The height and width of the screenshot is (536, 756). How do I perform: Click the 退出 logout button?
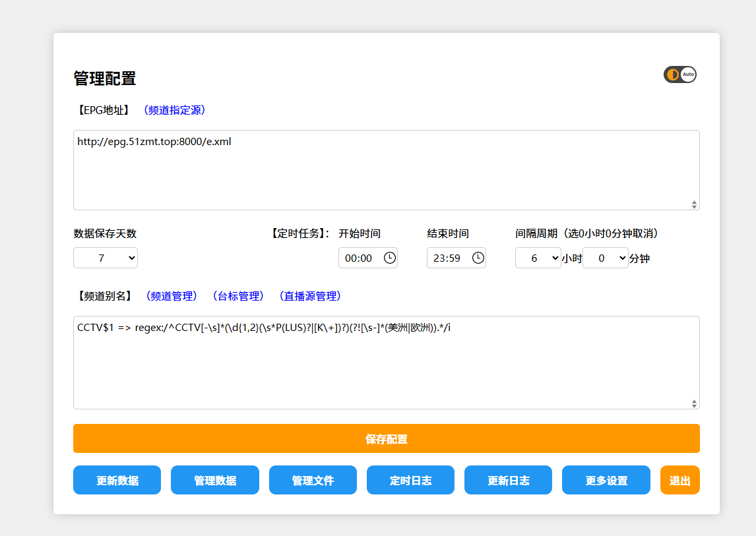679,480
